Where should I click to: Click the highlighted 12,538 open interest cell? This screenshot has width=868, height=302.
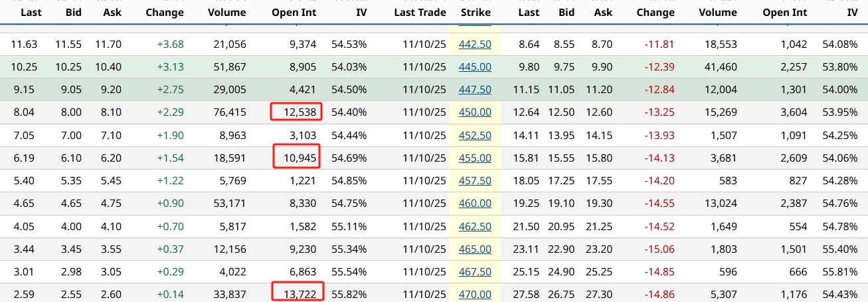(x=296, y=112)
